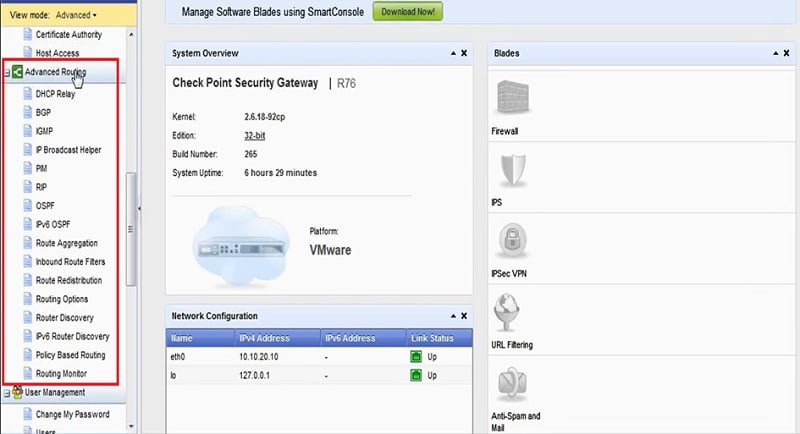This screenshot has height=434, width=800.
Task: Click eth0 green link status icon
Action: coord(416,356)
